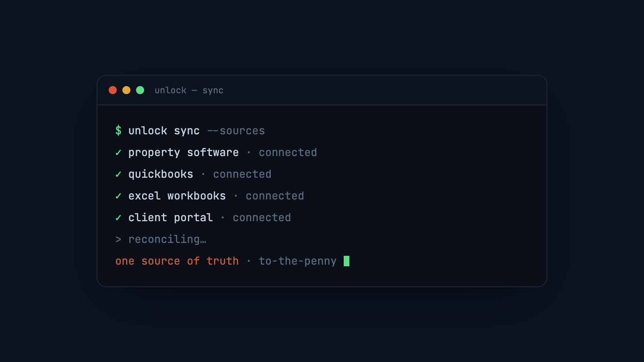Click the checkmark beside property software
The image size is (644, 362).
pyautogui.click(x=118, y=152)
